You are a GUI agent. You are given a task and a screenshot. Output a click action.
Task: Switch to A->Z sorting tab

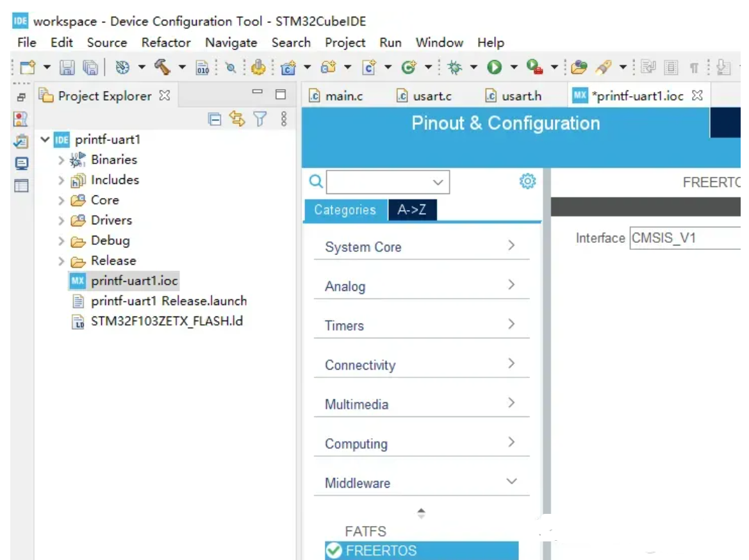point(412,210)
